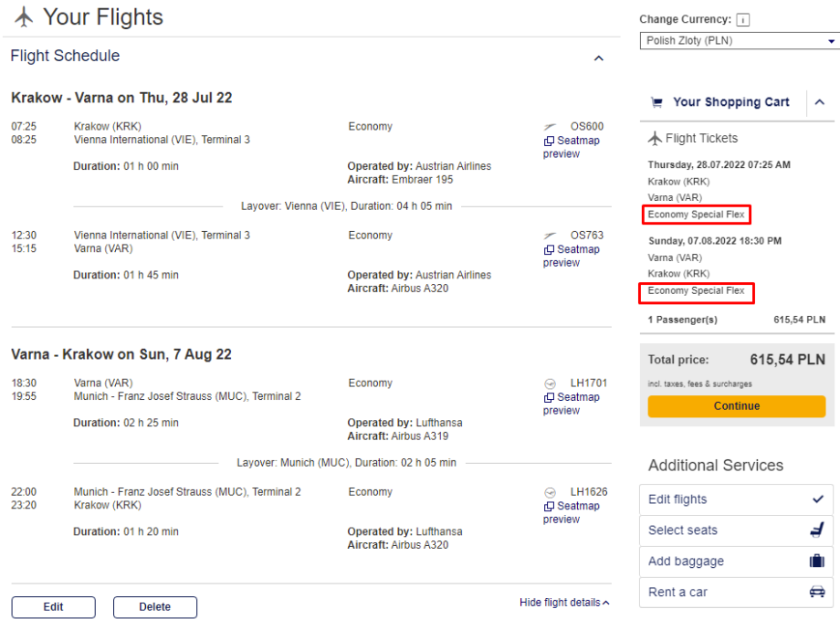Screen dimensions: 840x630
Task: Click the shopping cart icon
Action: 656,102
